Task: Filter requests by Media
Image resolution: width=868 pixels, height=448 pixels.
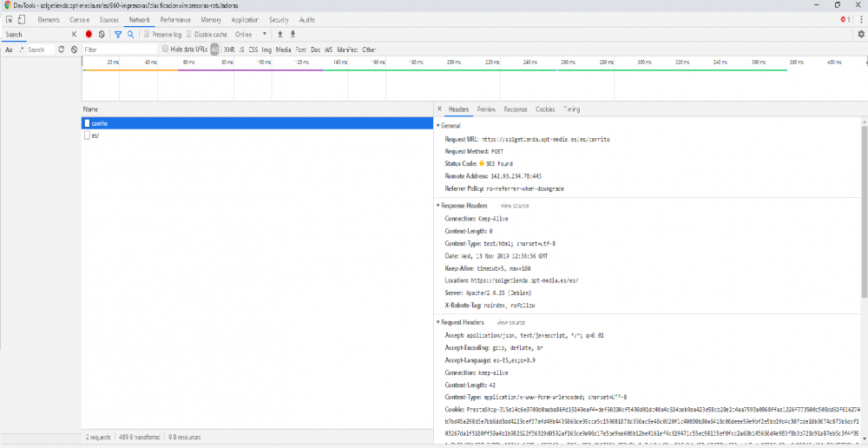Action: pos(284,49)
